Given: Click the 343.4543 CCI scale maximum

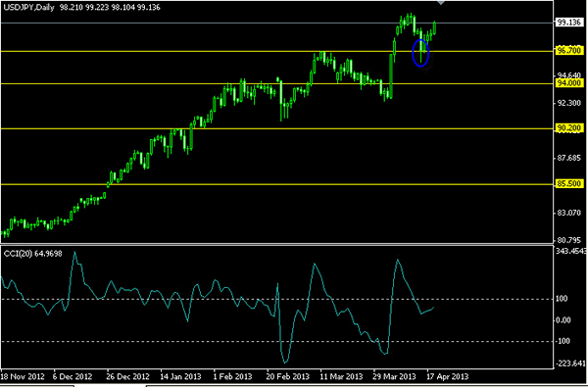Looking at the screenshot, I should [570, 251].
